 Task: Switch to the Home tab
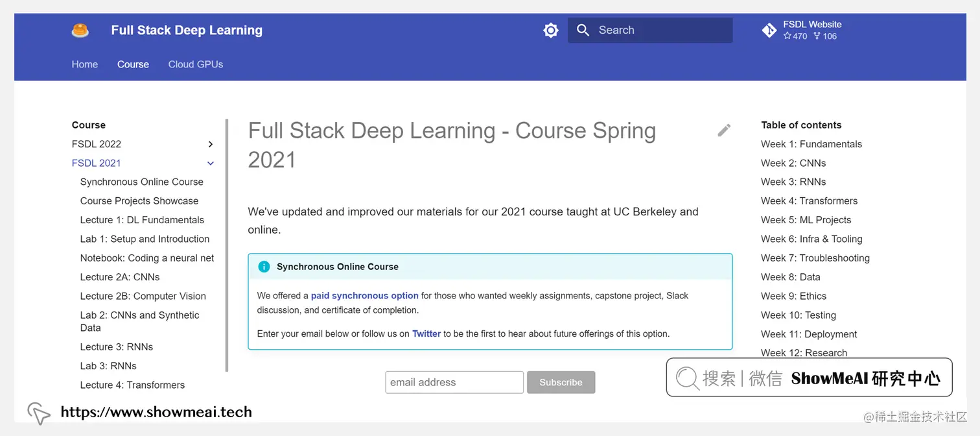84,64
